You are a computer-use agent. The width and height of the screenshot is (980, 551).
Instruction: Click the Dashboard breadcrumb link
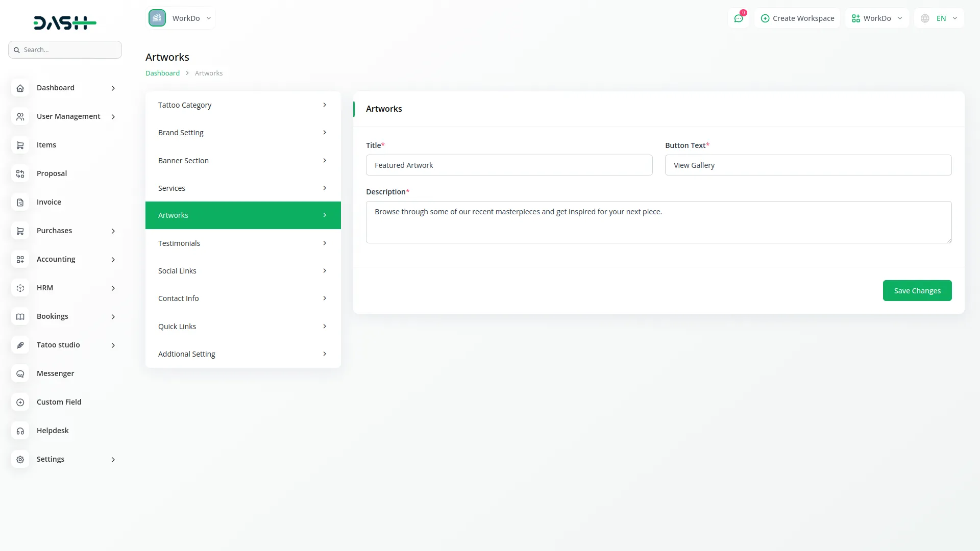pos(162,73)
